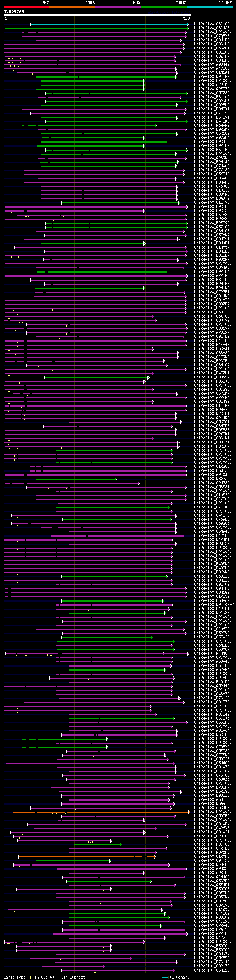Click label UniRef100_B7FG10
The image size is (236, 980).
(212, 113)
